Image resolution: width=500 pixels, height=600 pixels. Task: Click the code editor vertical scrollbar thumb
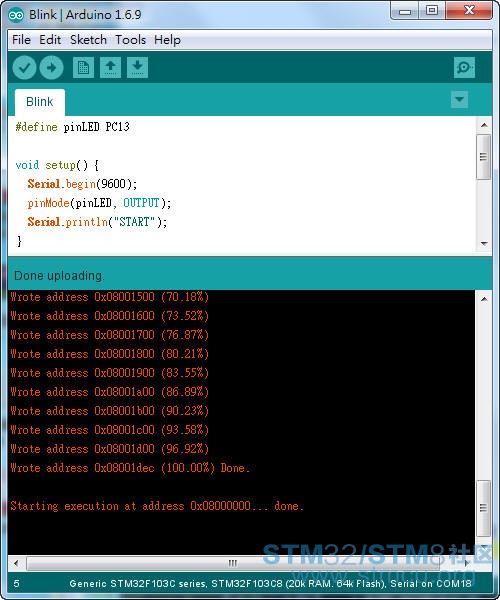[484, 157]
